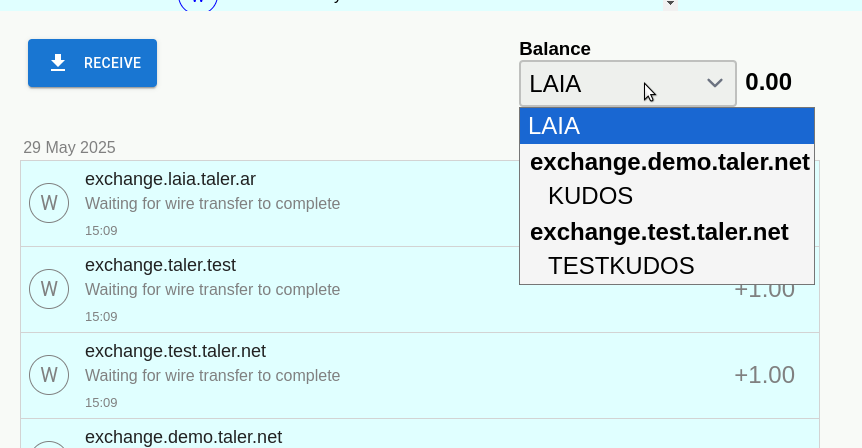The image size is (862, 448).
Task: Click the waiting status text under exchange.laia.taler.ar
Action: (212, 204)
